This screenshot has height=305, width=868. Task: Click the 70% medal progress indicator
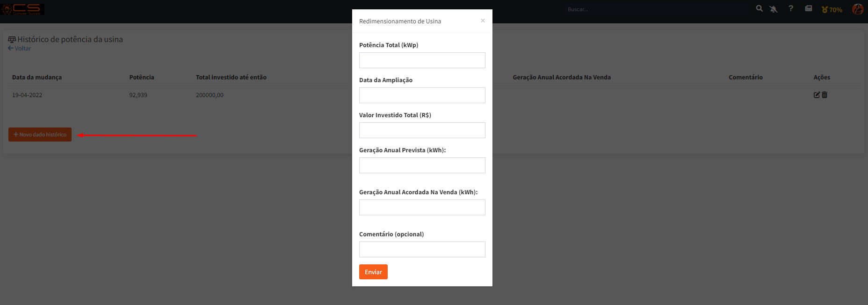[832, 9]
